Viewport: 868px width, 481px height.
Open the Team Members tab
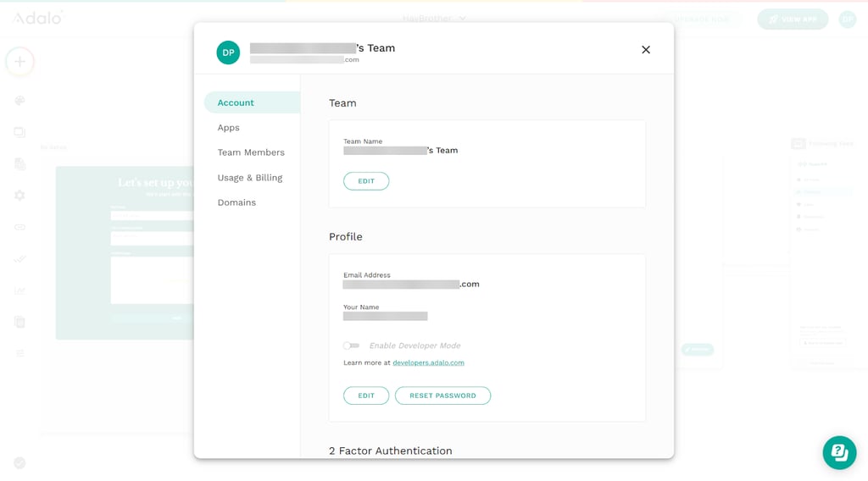click(251, 152)
